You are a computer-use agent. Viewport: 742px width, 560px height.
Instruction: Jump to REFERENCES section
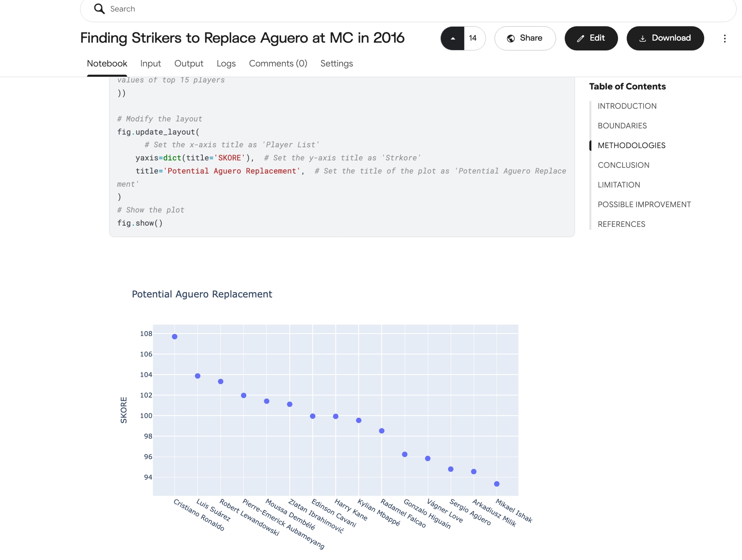(621, 224)
